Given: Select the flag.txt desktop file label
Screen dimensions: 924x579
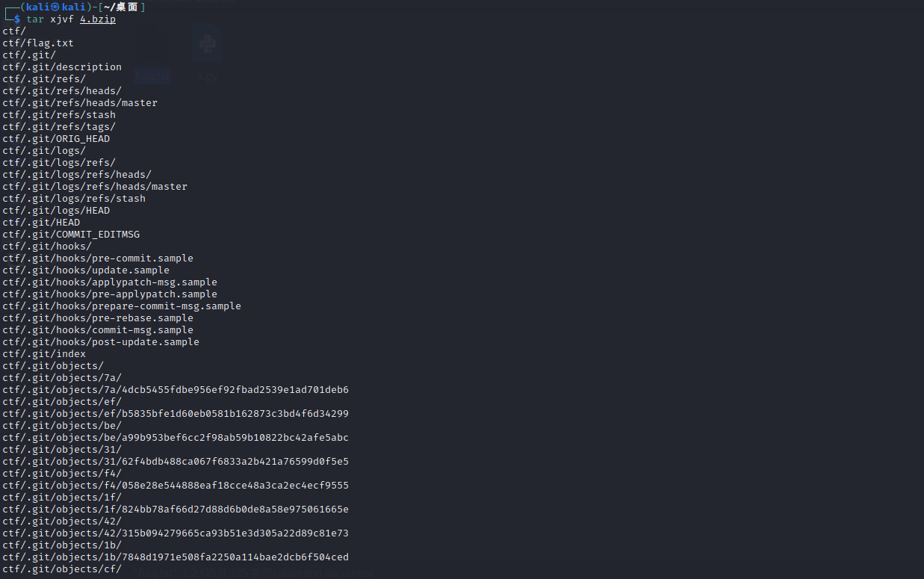Looking at the screenshot, I should coord(153,76).
